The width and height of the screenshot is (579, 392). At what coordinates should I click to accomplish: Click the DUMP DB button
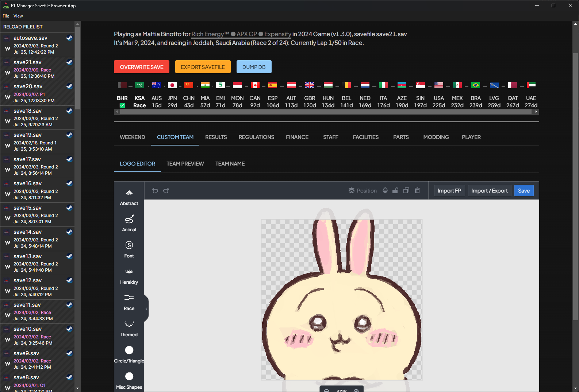(254, 67)
